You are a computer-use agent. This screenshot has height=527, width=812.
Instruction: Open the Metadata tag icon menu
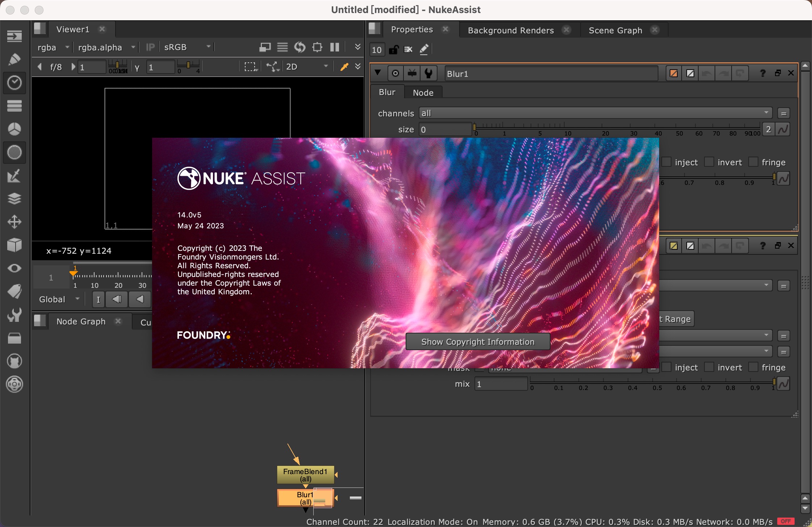pos(14,291)
